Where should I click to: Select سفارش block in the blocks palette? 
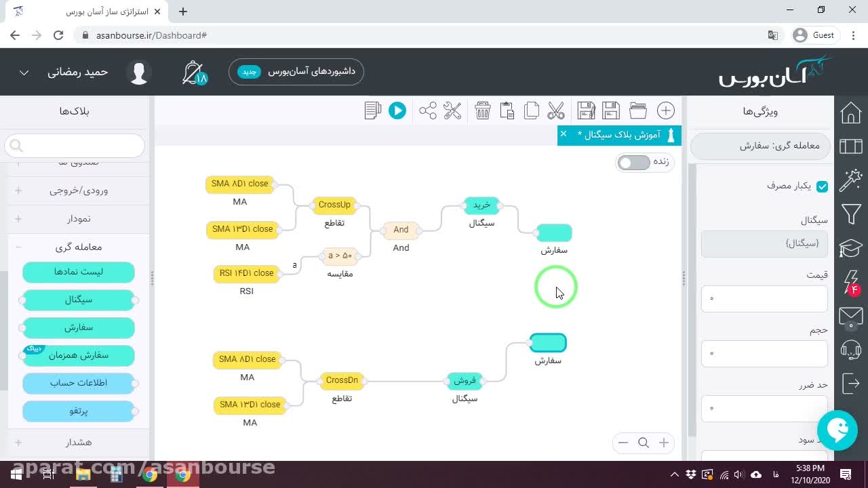point(79,328)
